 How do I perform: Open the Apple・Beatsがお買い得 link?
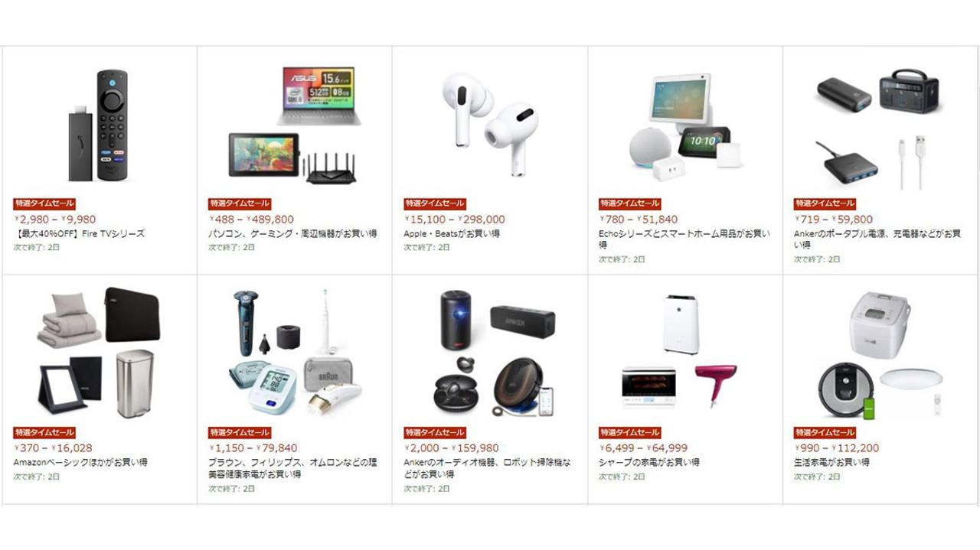tap(452, 233)
